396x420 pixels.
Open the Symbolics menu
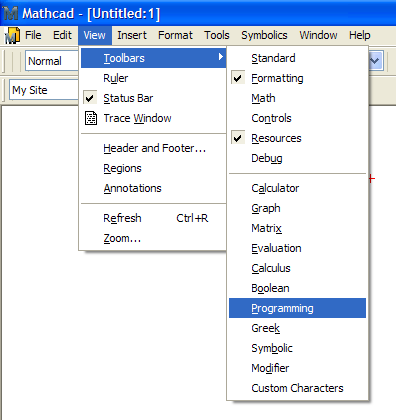(x=264, y=35)
